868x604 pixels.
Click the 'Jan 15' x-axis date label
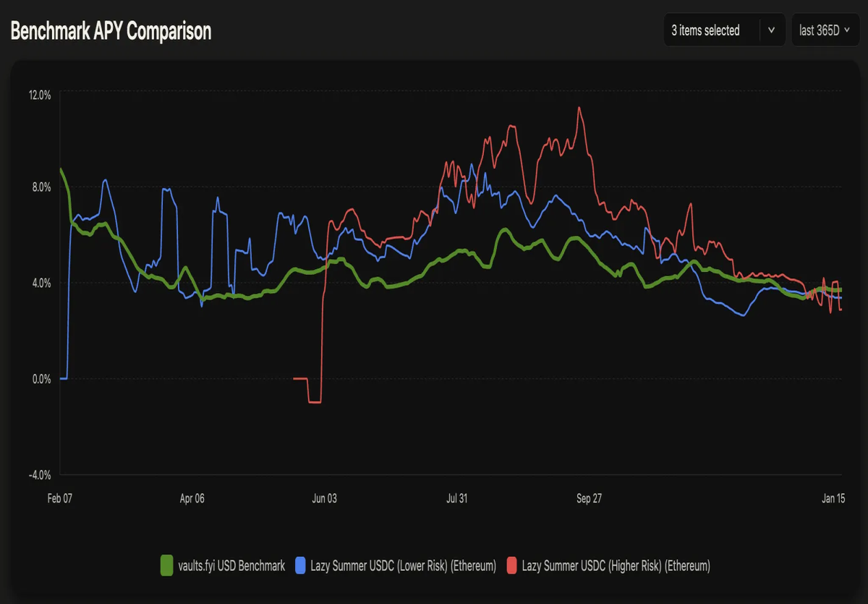(x=832, y=498)
